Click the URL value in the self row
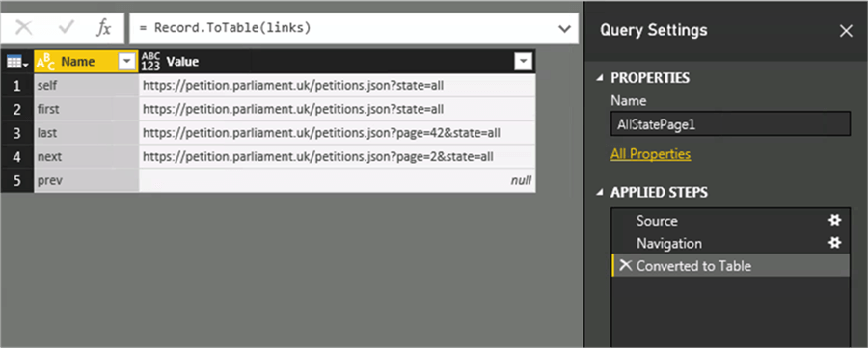The width and height of the screenshot is (868, 348). coord(293,86)
